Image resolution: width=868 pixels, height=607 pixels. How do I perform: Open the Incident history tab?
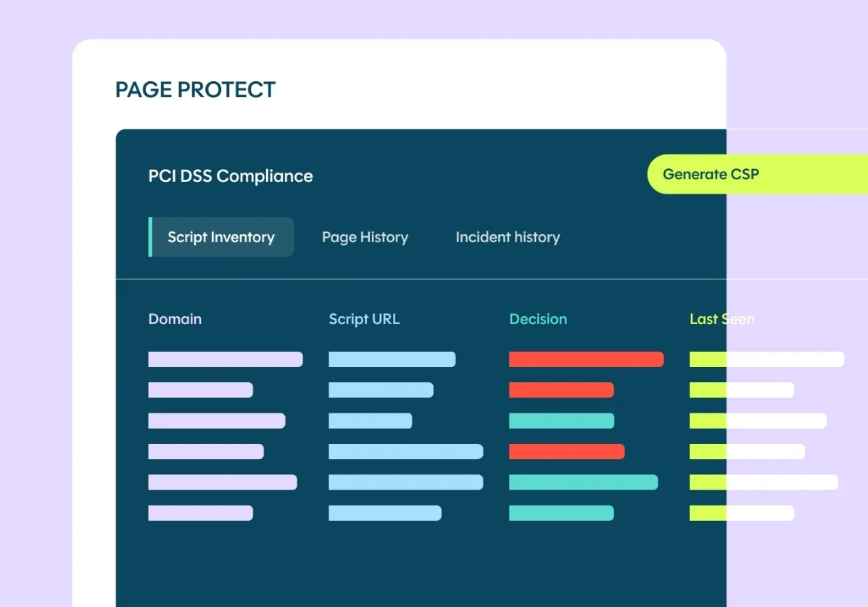(508, 237)
